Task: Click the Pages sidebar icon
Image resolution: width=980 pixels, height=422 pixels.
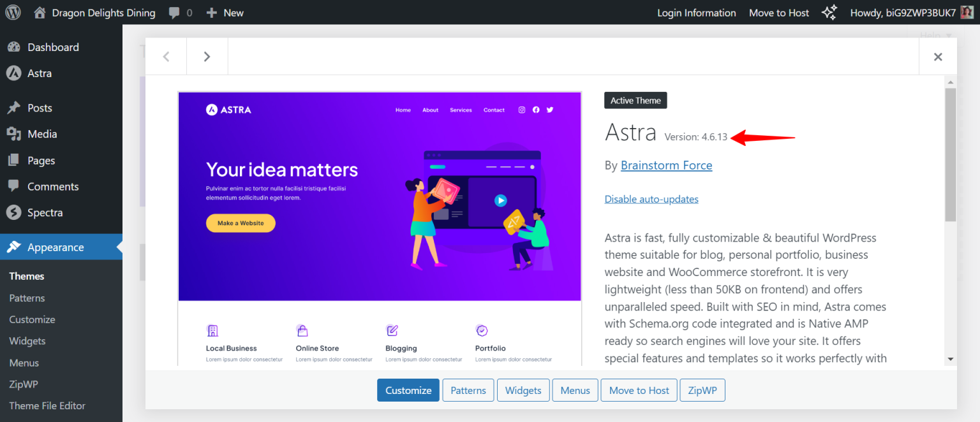Action: coord(14,160)
